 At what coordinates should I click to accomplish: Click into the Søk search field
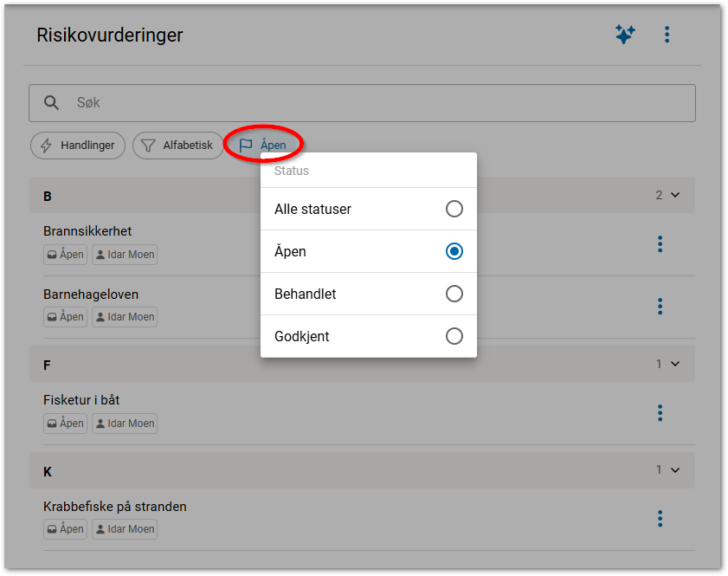point(372,103)
